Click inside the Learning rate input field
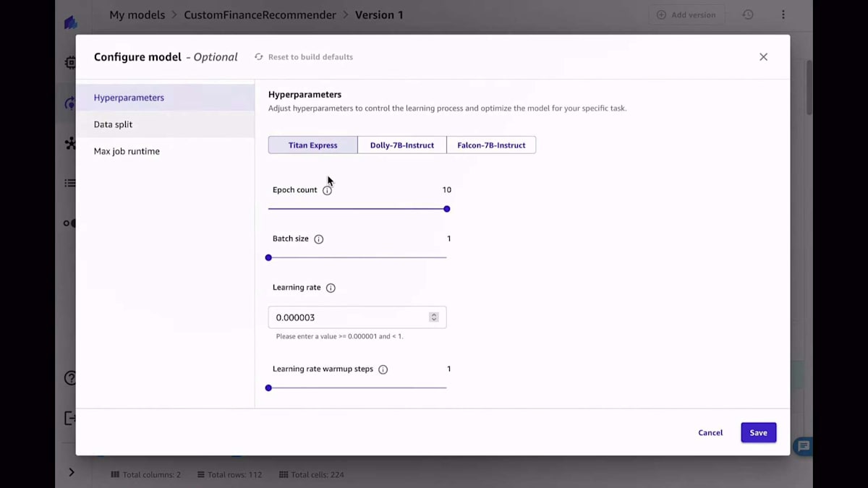 tap(357, 317)
